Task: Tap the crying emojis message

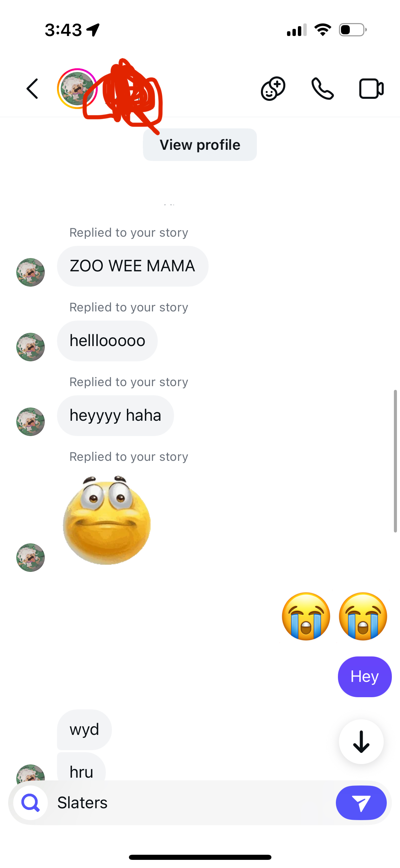Action: [335, 616]
